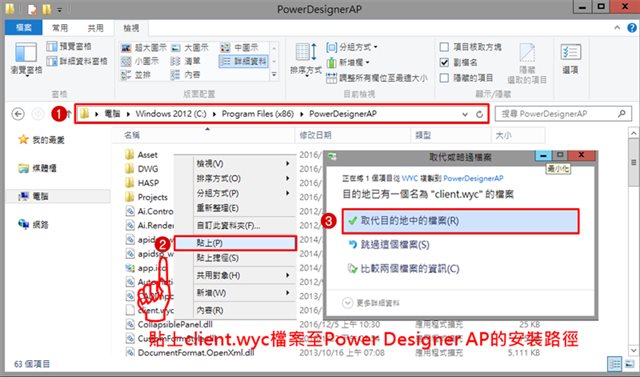
Task: Choose 大圖示 large icons layout
Action: pos(190,48)
